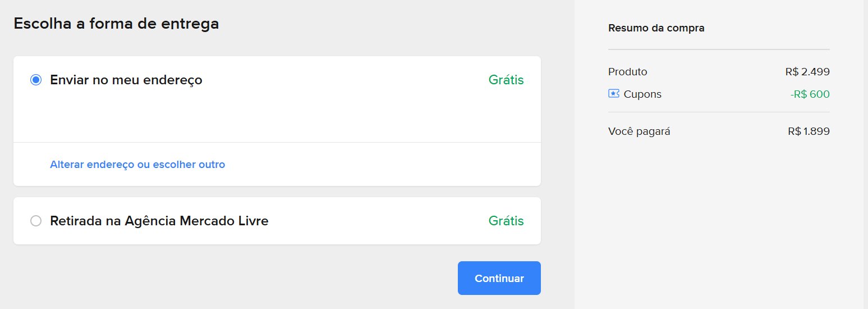The width and height of the screenshot is (868, 309).
Task: Click the 'Escolha a forma de entrega' heading
Action: 116,24
